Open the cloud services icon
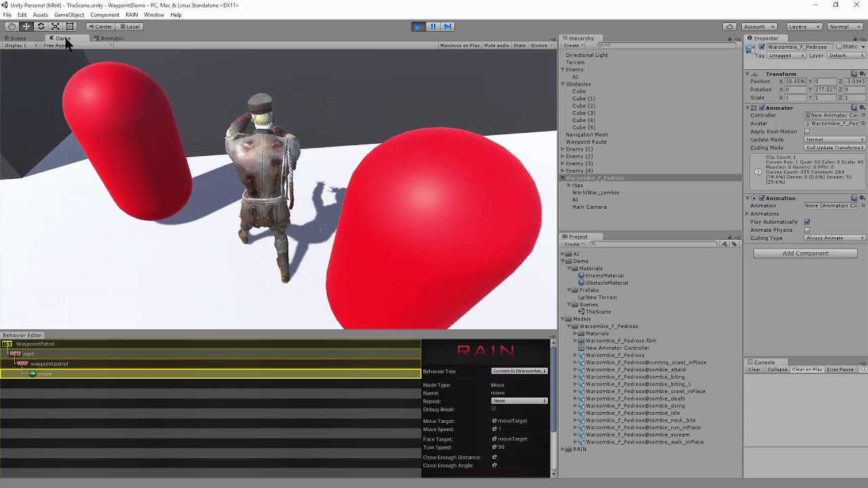This screenshot has width=868, height=488. click(x=730, y=26)
